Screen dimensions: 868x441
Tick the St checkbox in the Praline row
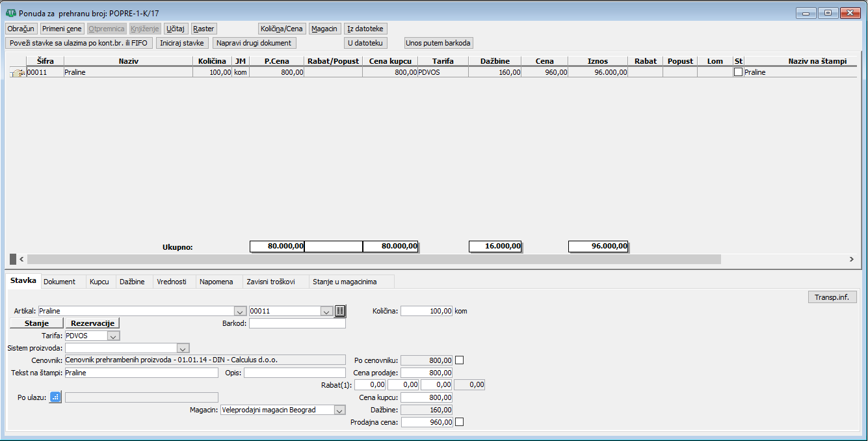[738, 73]
